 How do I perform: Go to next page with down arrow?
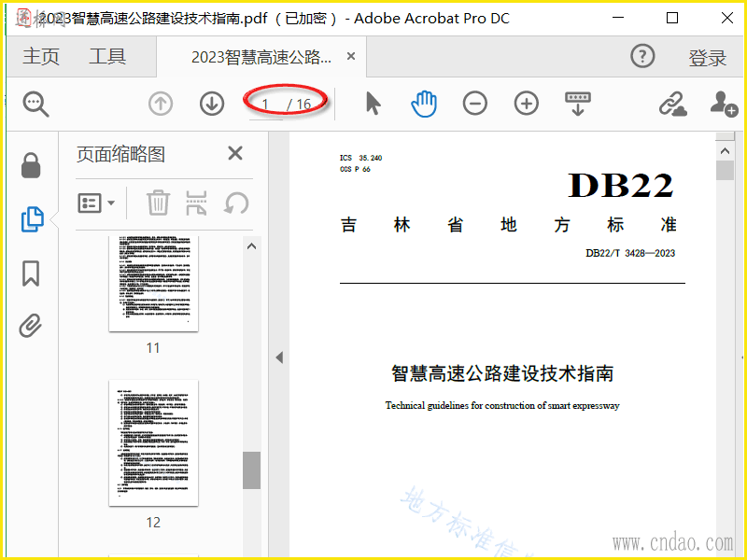pyautogui.click(x=212, y=104)
